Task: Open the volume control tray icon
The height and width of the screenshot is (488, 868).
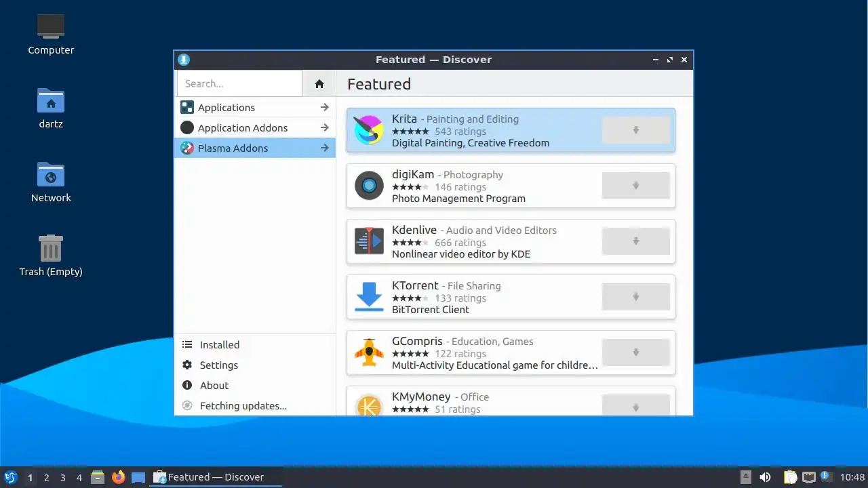Action: 765,477
